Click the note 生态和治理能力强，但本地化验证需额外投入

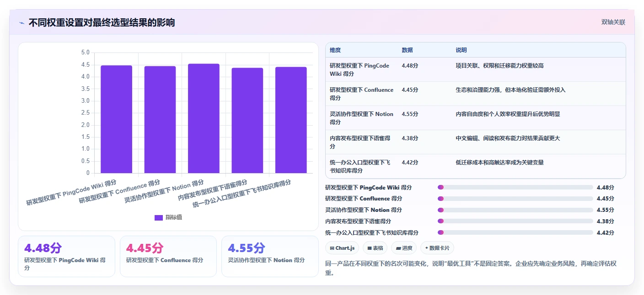(x=510, y=90)
